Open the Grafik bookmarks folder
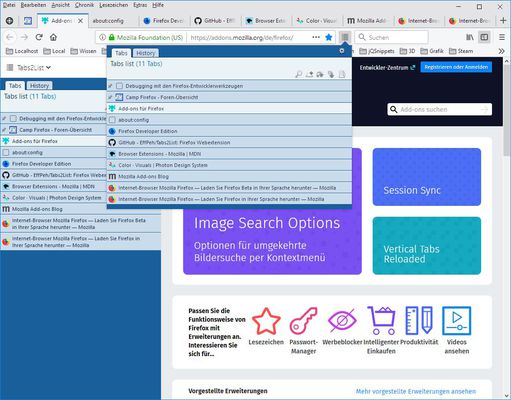This screenshot has height=400, width=511. click(x=432, y=51)
